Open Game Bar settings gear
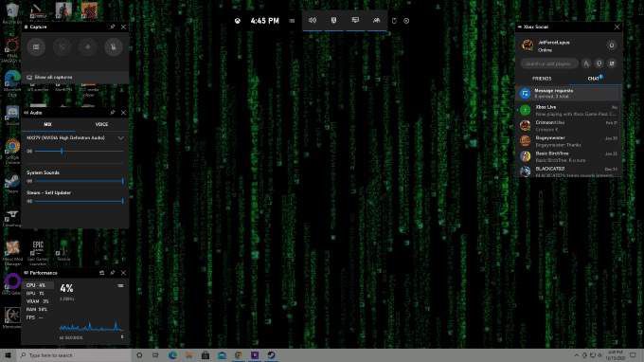The height and width of the screenshot is (362, 644). coord(406,21)
